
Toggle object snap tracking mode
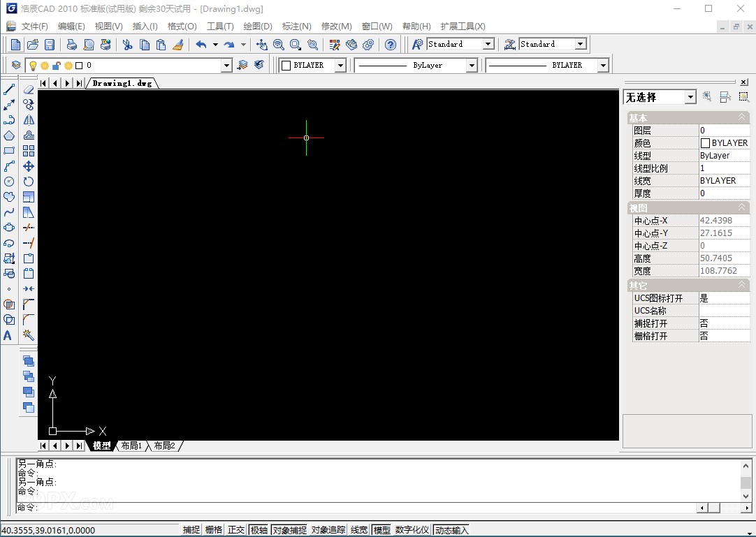327,529
